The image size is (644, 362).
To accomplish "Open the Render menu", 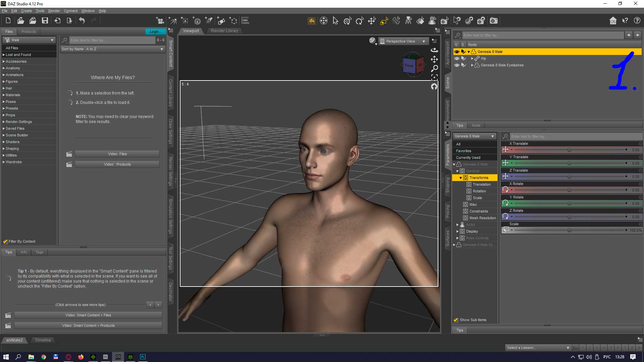I will tap(54, 11).
